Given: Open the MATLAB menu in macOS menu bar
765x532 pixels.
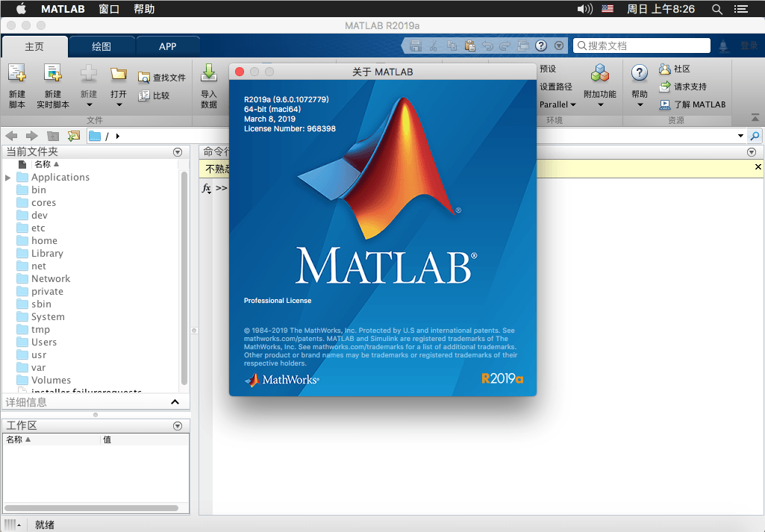Looking at the screenshot, I should tap(63, 9).
